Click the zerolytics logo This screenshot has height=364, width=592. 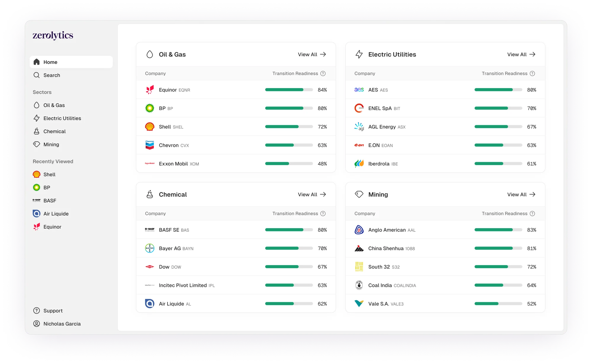tap(53, 36)
